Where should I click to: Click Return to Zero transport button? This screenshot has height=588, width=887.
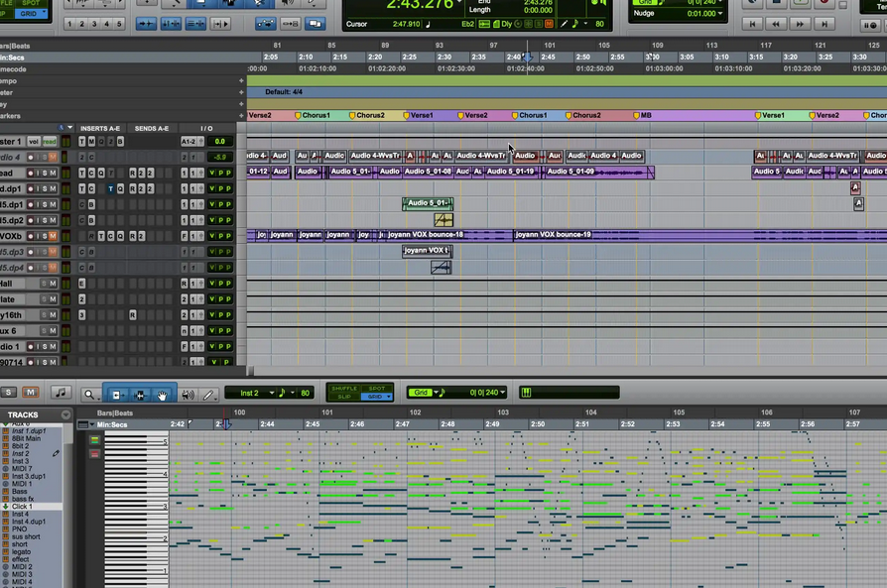tap(752, 24)
